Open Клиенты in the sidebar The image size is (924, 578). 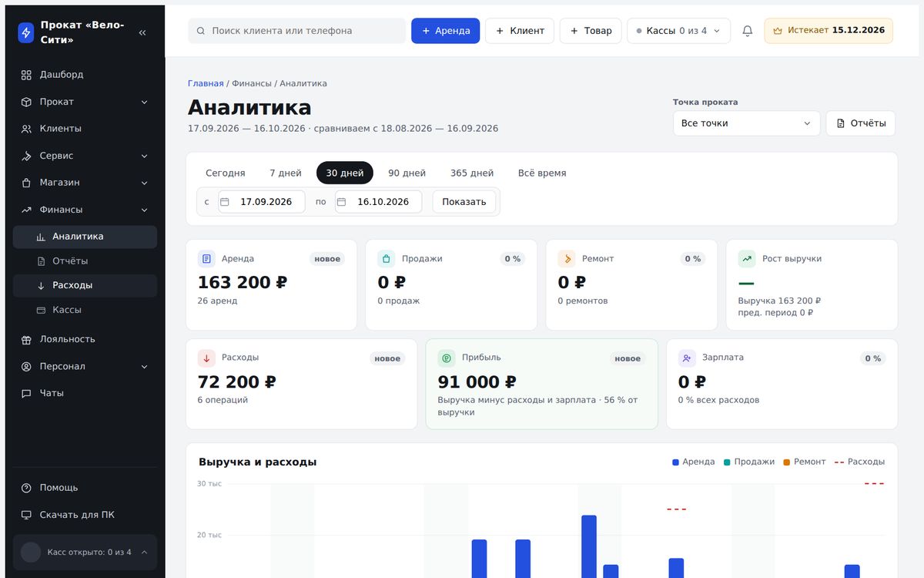pos(85,129)
